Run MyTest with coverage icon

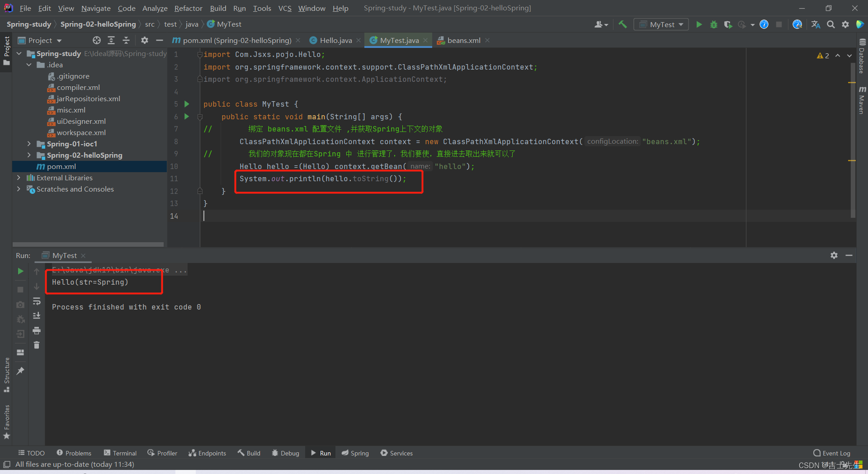[x=727, y=24]
